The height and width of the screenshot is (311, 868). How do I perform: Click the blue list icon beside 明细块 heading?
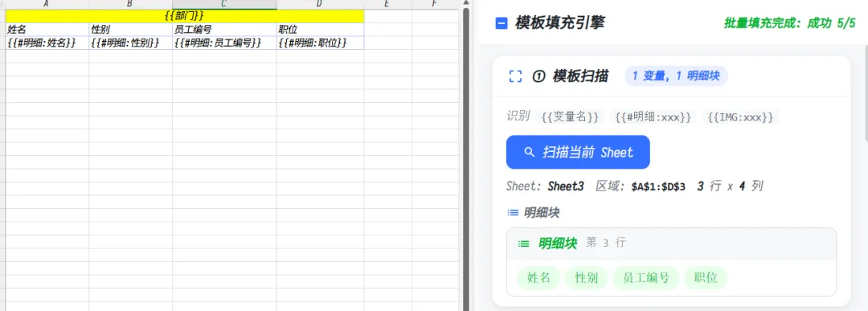click(x=513, y=212)
